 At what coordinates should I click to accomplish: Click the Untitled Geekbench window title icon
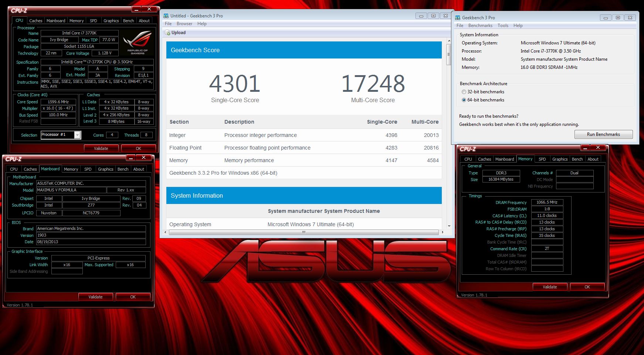(x=166, y=16)
